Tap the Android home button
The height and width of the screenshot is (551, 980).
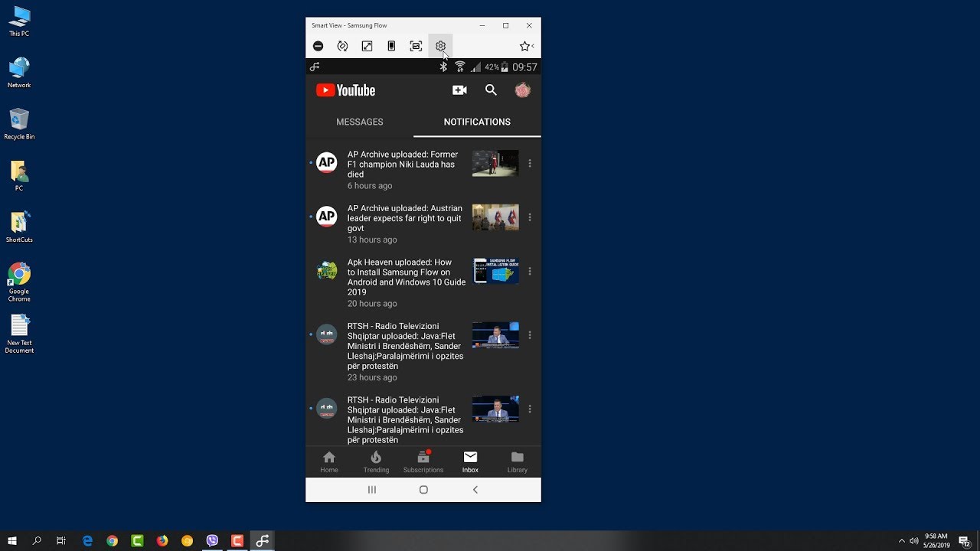pos(423,490)
